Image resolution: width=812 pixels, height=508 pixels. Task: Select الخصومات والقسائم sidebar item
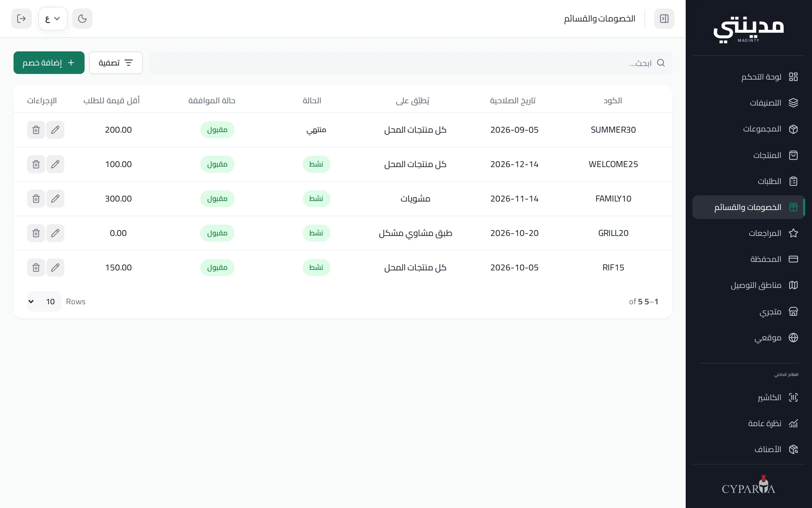pyautogui.click(x=749, y=207)
